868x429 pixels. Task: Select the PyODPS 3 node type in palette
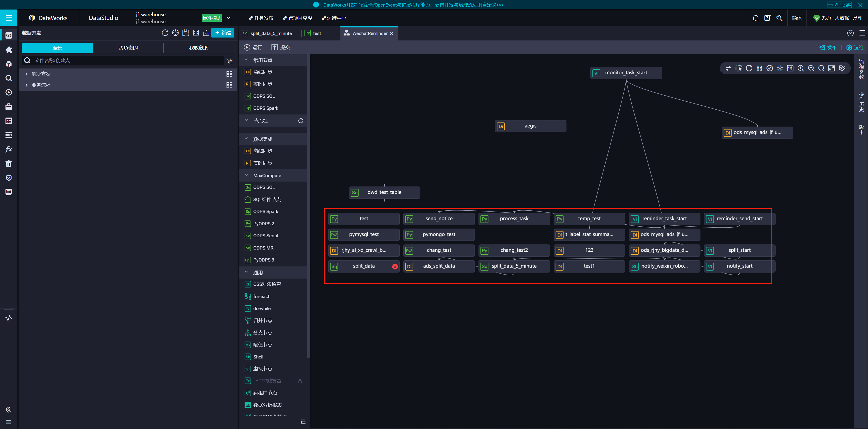pos(264,260)
